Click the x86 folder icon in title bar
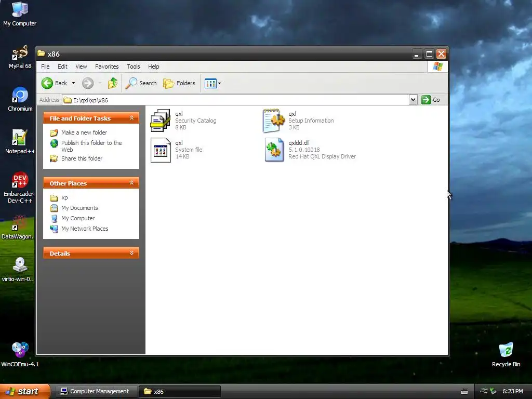Image resolution: width=532 pixels, height=399 pixels. (x=42, y=54)
